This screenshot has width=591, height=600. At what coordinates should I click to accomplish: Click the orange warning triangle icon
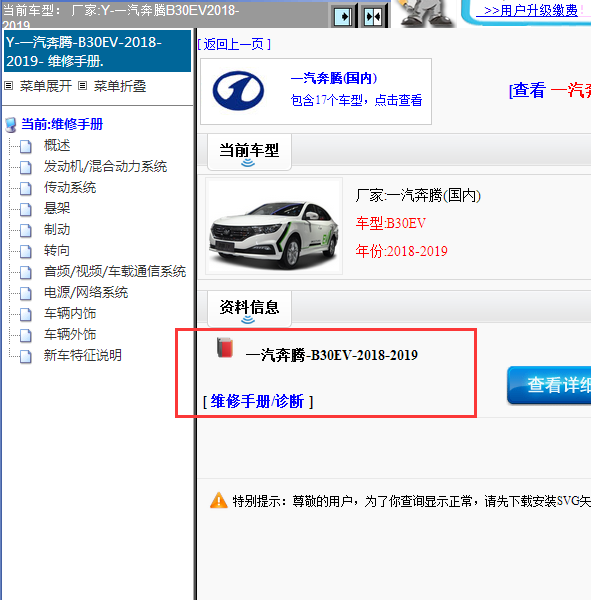click(x=219, y=501)
